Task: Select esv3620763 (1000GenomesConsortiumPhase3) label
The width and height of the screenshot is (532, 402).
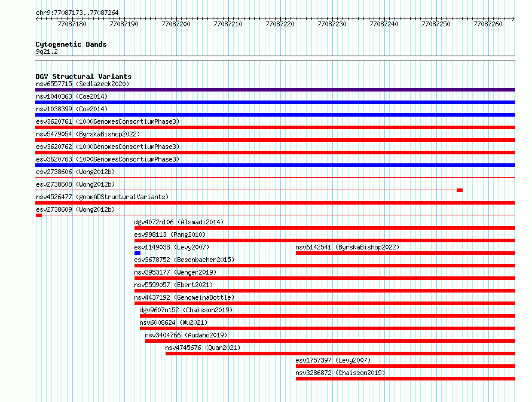Action: [x=108, y=159]
